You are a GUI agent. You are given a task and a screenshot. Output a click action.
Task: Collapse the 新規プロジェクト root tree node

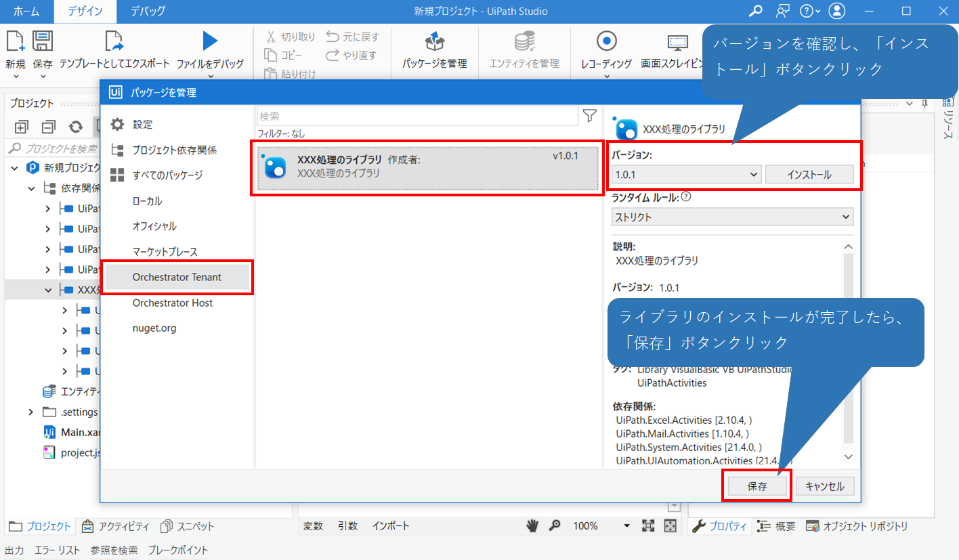16,167
